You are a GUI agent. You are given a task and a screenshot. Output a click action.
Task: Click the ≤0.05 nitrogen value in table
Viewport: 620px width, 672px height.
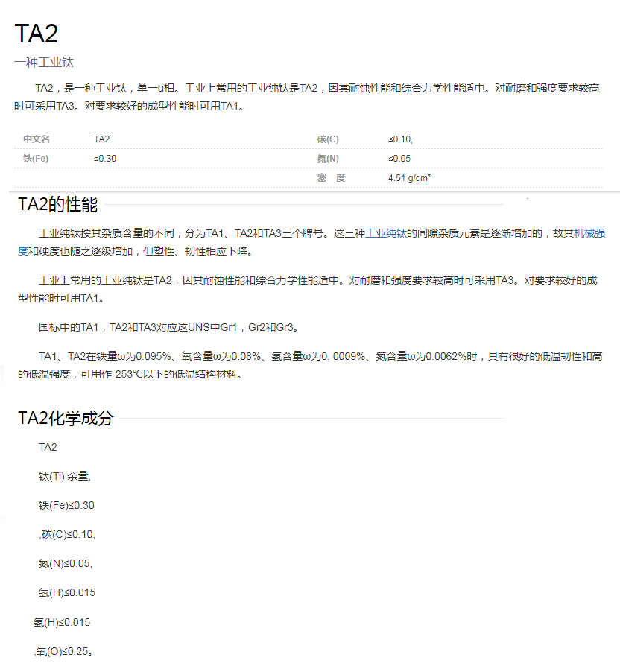pos(399,159)
